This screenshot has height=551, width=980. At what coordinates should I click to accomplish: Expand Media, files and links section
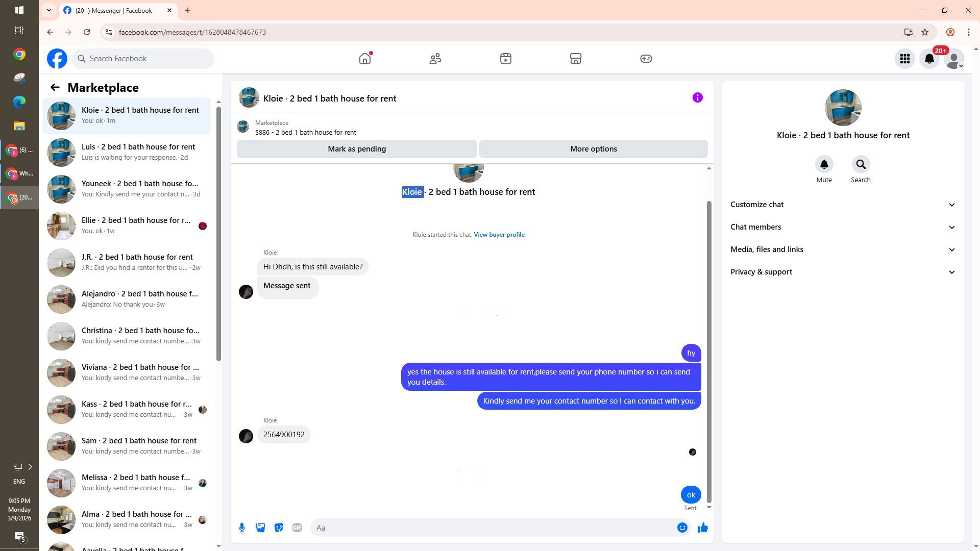click(x=843, y=249)
